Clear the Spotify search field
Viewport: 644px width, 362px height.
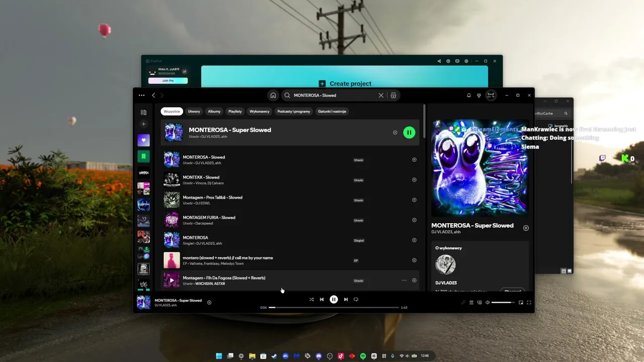(x=381, y=95)
